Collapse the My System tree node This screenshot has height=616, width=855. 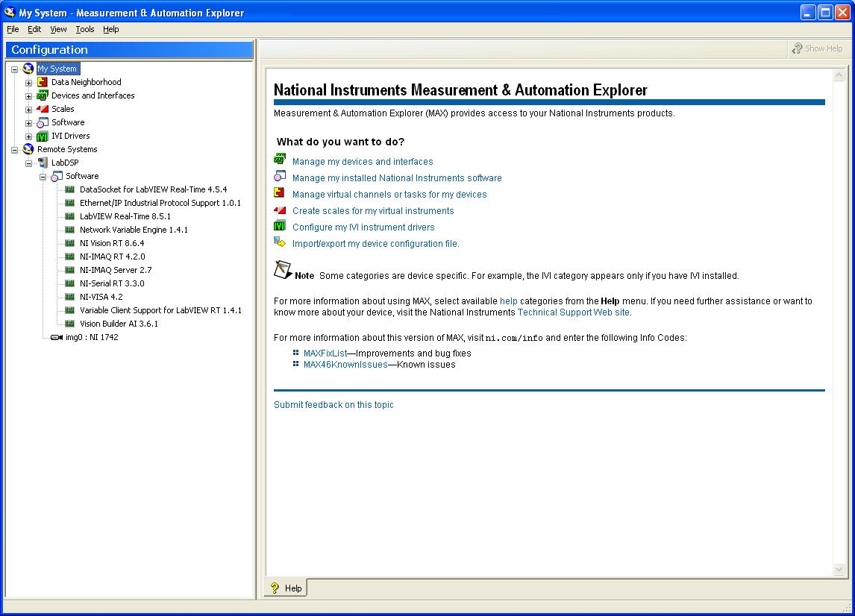pos(15,69)
